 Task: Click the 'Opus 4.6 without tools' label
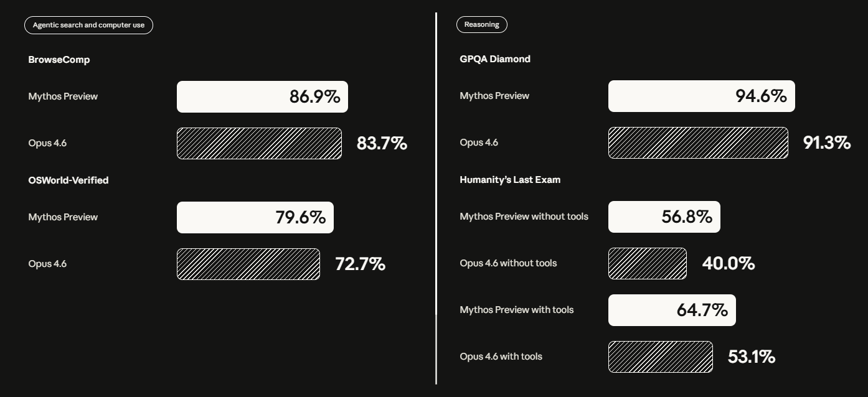[x=508, y=263]
